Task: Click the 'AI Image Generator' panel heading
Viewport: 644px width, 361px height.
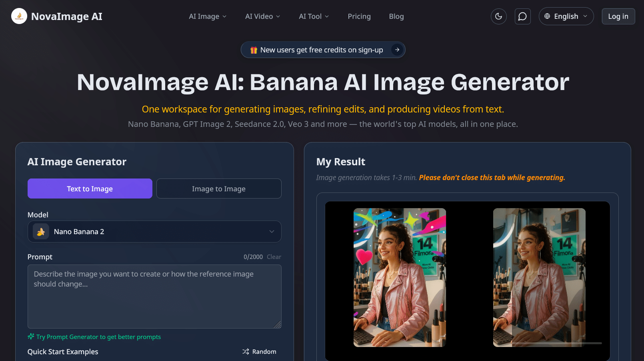Action: (x=77, y=162)
